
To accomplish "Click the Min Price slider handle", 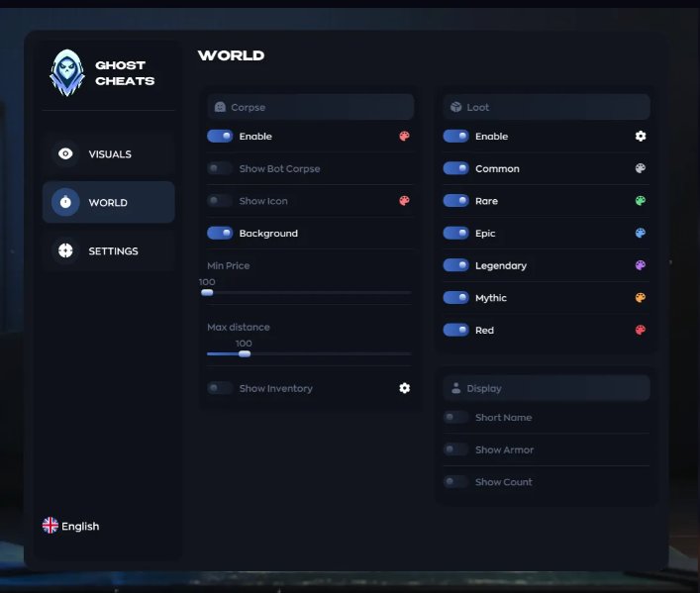I will pyautogui.click(x=207, y=293).
